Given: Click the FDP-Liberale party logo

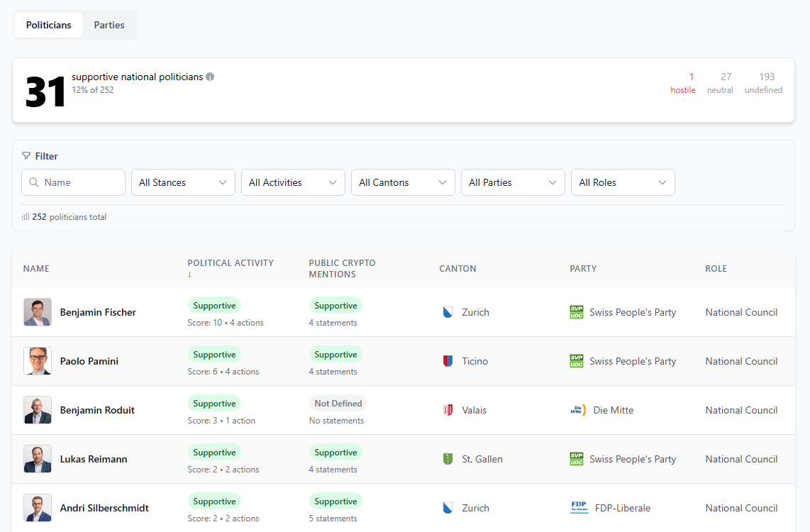Looking at the screenshot, I should click(x=579, y=508).
